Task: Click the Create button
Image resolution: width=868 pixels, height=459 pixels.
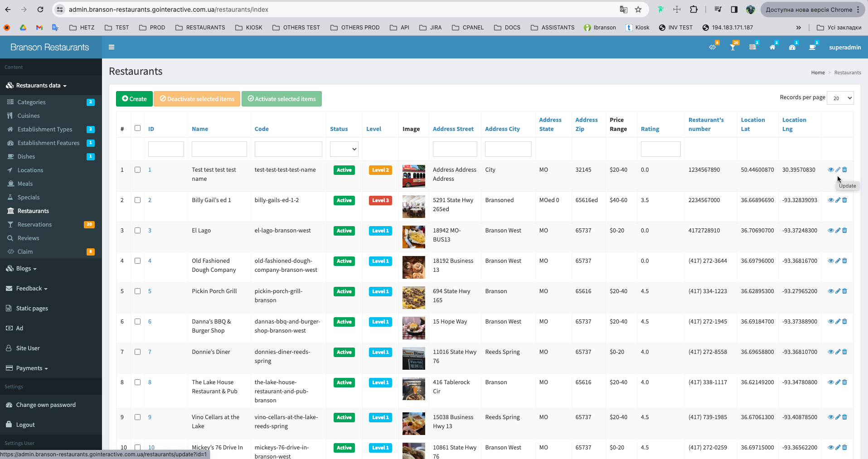Action: click(134, 99)
